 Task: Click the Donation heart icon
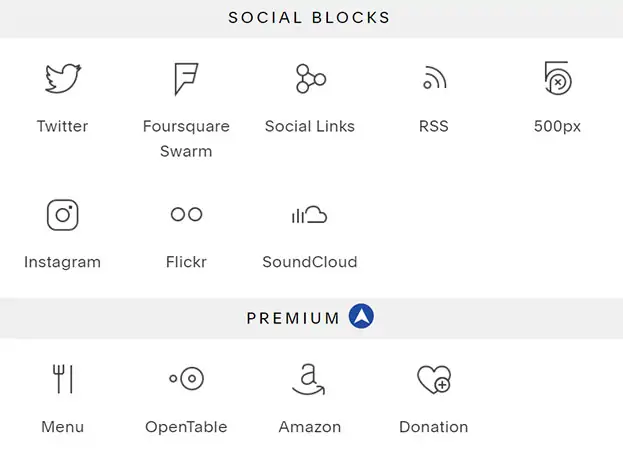(x=434, y=379)
